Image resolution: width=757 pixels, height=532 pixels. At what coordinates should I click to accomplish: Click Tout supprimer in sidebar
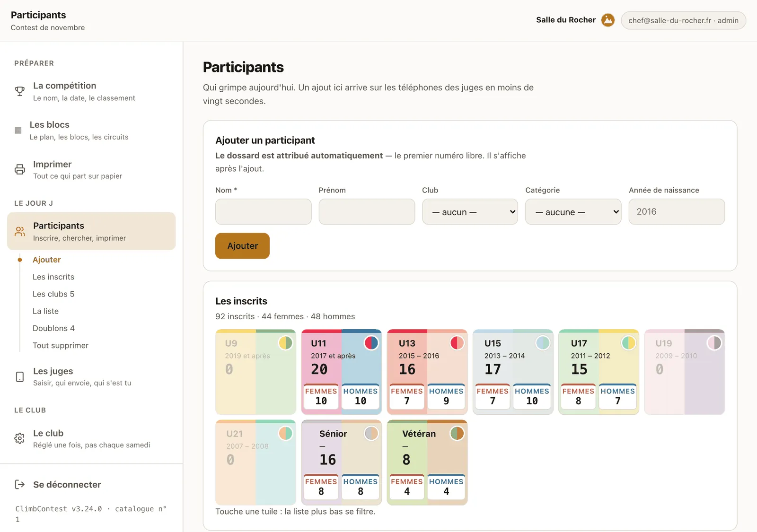[61, 345]
